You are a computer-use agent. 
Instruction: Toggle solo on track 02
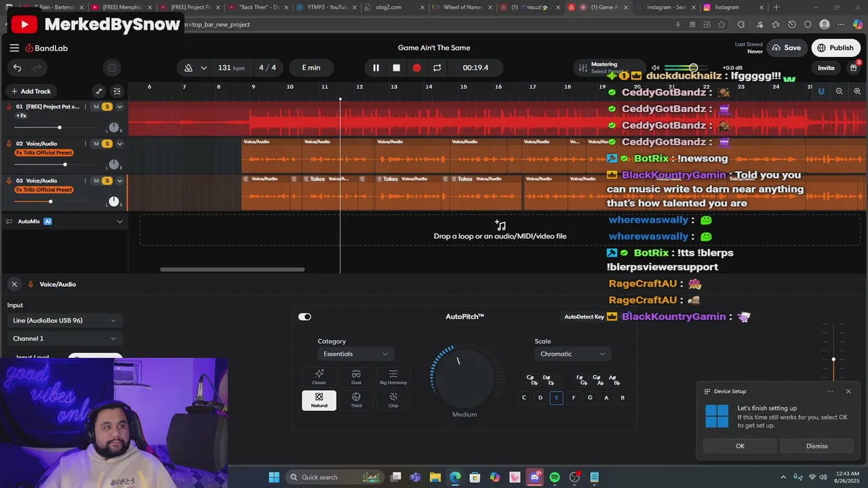point(106,144)
